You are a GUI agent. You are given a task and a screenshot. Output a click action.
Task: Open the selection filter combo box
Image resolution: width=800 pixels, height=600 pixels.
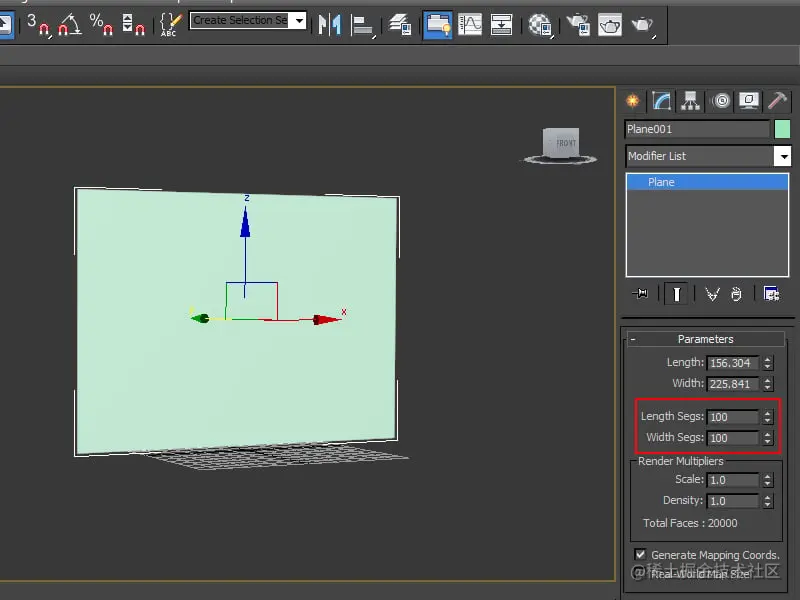(247, 19)
